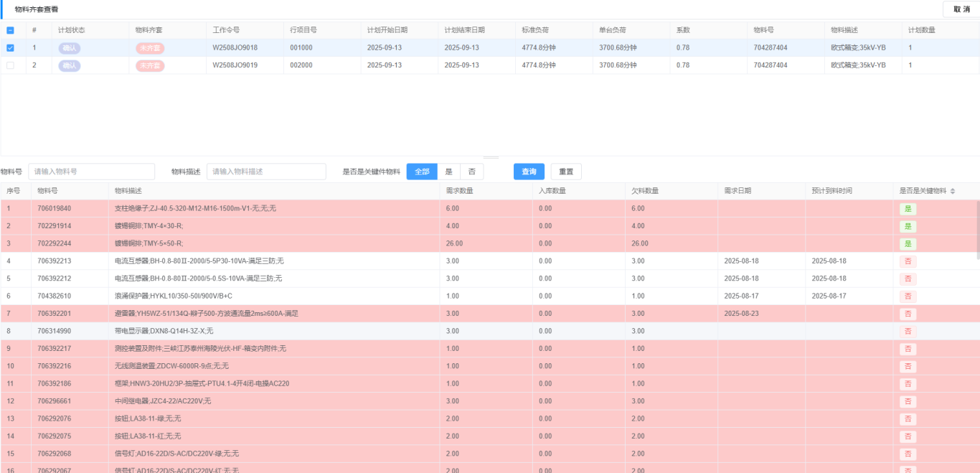The width and height of the screenshot is (980, 473).
Task: Click the 物料号 input field
Action: (91, 172)
